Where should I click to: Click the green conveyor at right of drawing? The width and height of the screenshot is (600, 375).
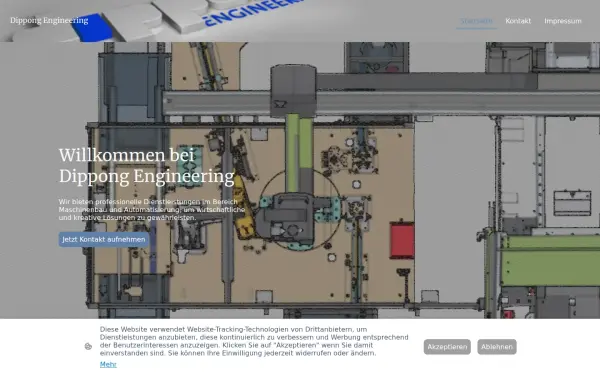click(550, 260)
